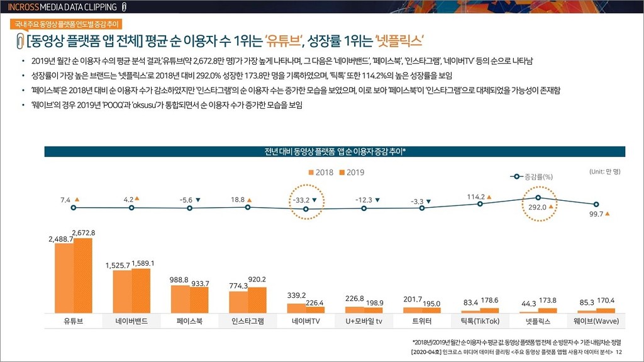Image resolution: width=644 pixels, height=362 pixels.
Task: Click the down triangle next to -12.3
Action: pos(377,200)
